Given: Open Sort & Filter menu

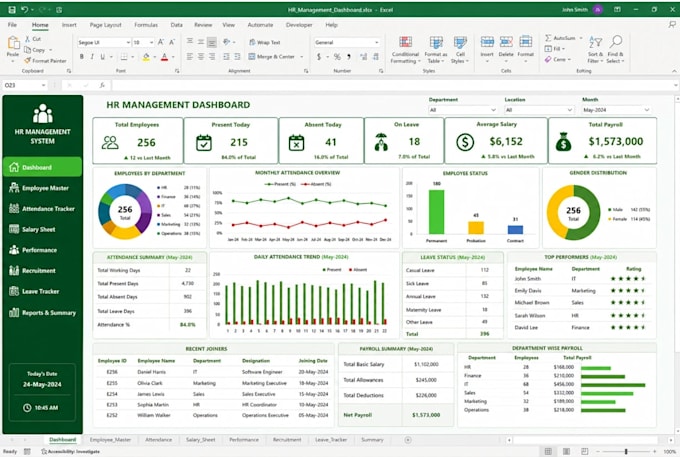Looking at the screenshot, I should 595,49.
